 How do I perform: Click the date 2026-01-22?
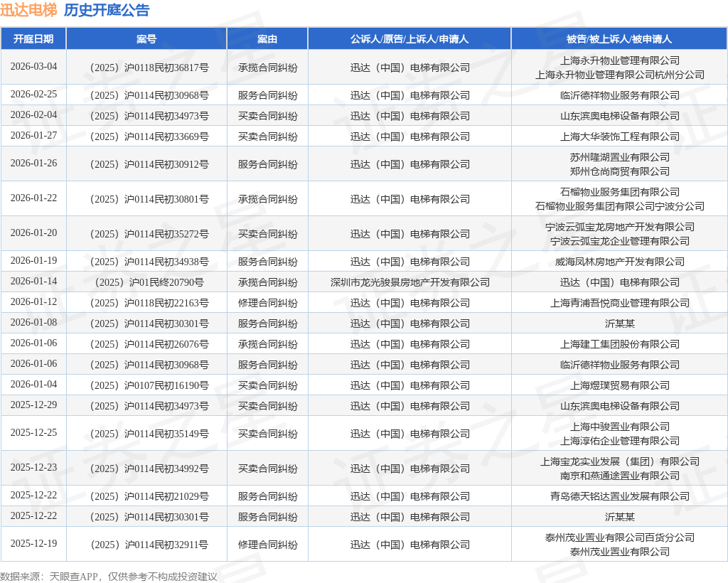pos(33,198)
